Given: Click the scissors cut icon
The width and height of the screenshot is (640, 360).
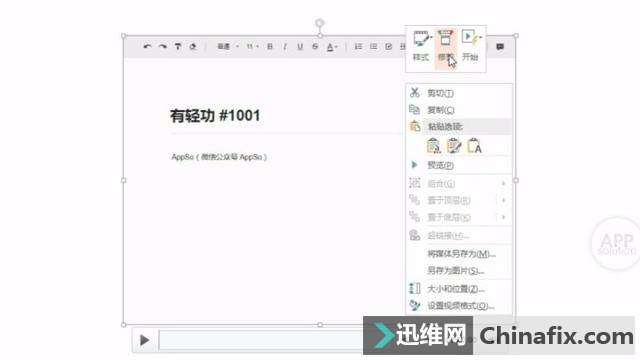Looking at the screenshot, I should pos(415,93).
